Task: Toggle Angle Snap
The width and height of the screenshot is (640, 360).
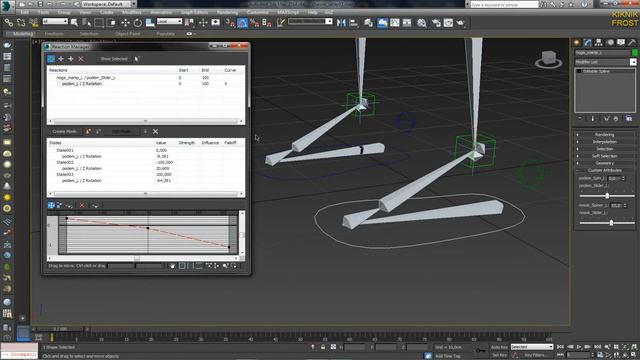Action: 242,23
